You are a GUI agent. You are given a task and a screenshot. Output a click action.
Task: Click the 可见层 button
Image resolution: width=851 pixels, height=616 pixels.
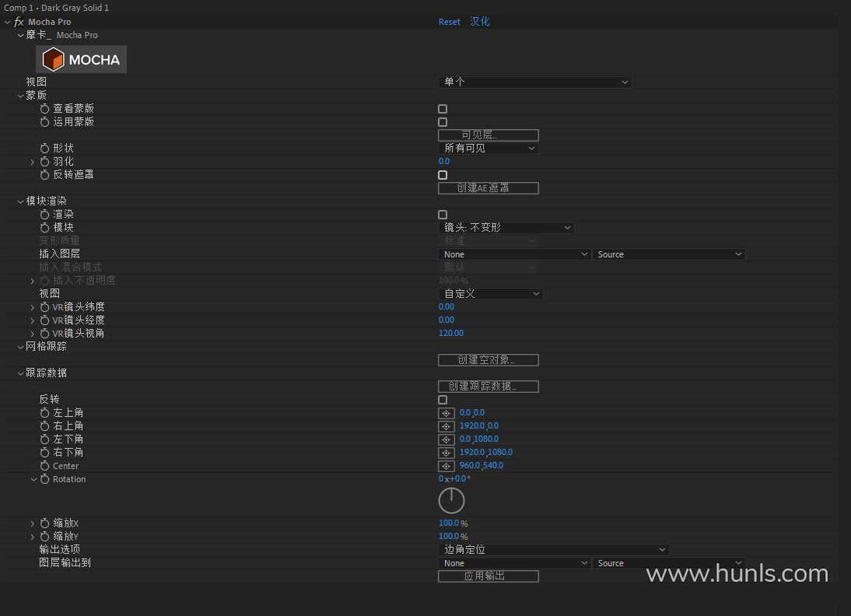[x=489, y=135]
